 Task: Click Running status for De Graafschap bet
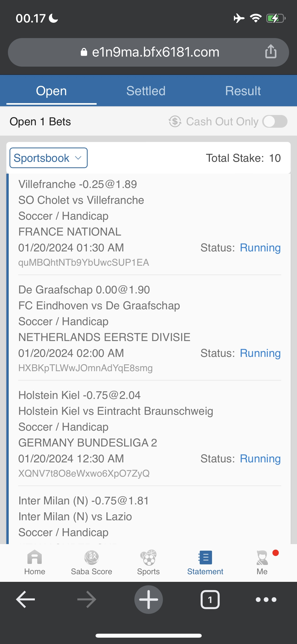tap(260, 353)
